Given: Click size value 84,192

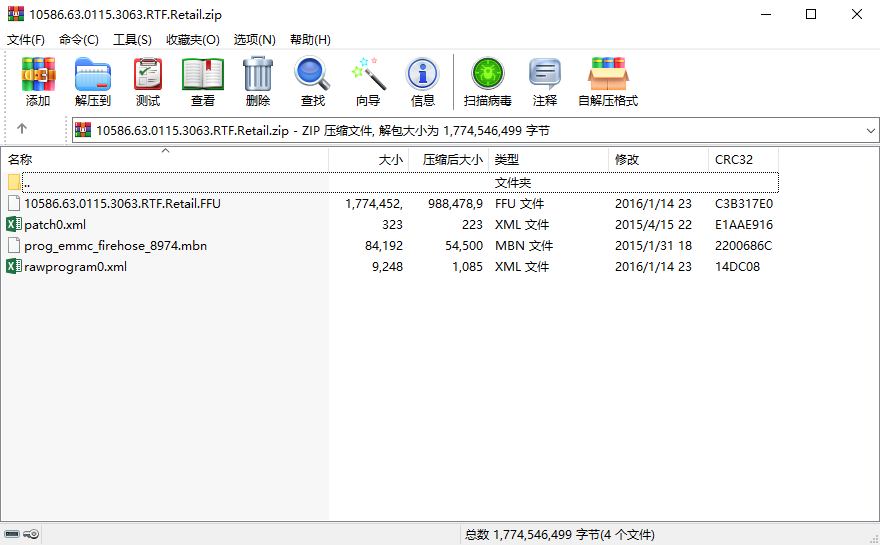Looking at the screenshot, I should [x=384, y=245].
